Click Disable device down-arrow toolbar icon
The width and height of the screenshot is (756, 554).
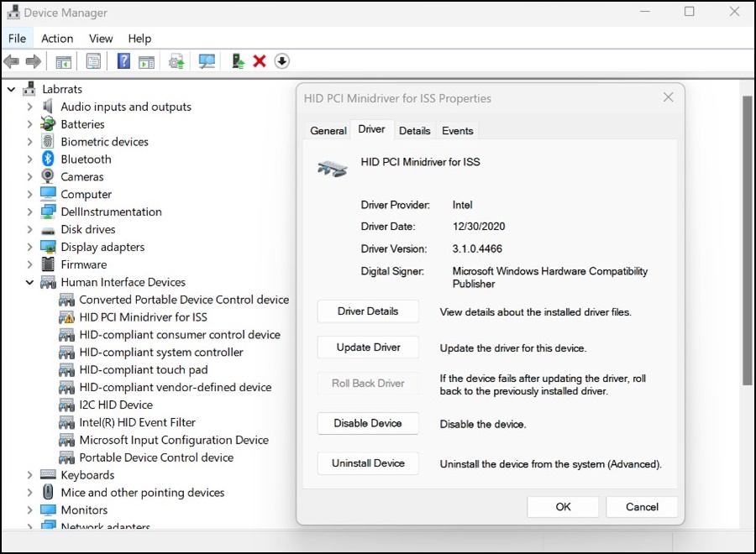[282, 61]
